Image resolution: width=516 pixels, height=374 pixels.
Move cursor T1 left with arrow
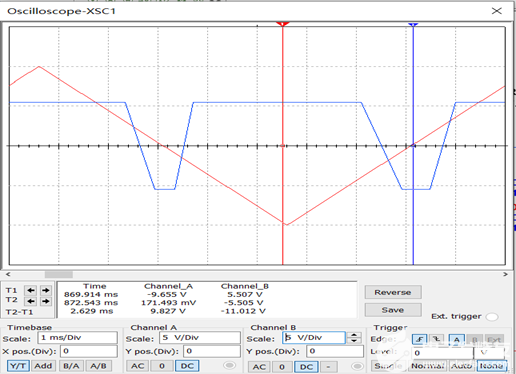(31, 290)
